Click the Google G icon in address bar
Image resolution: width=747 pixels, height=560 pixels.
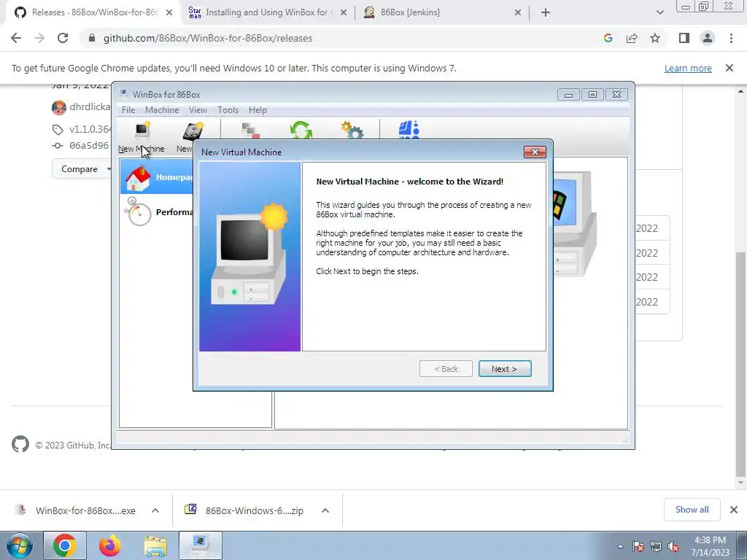click(x=608, y=38)
